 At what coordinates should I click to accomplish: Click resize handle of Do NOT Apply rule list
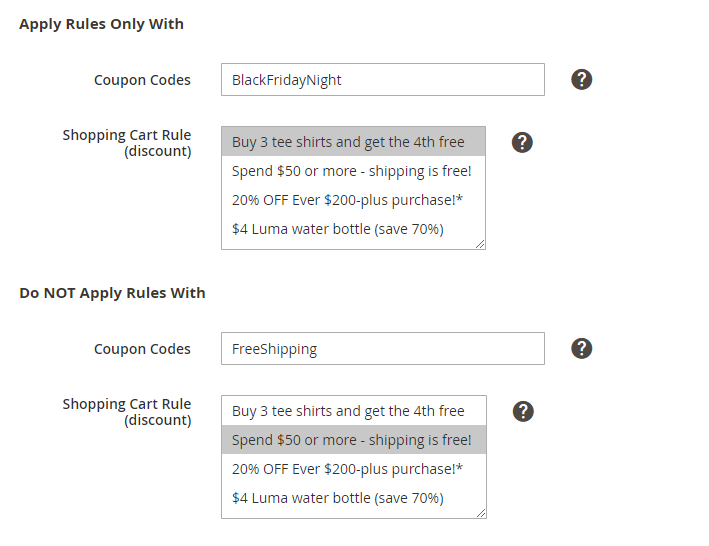[x=480, y=512]
